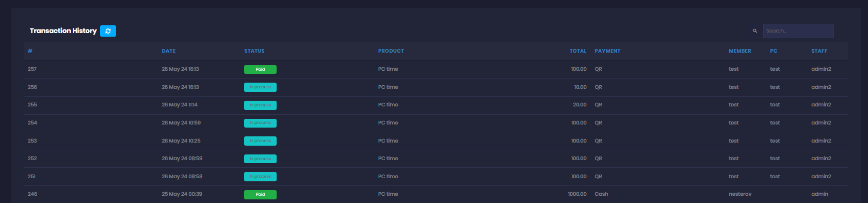
Task: Click the refresh icon beside Transaction History
Action: 108,31
